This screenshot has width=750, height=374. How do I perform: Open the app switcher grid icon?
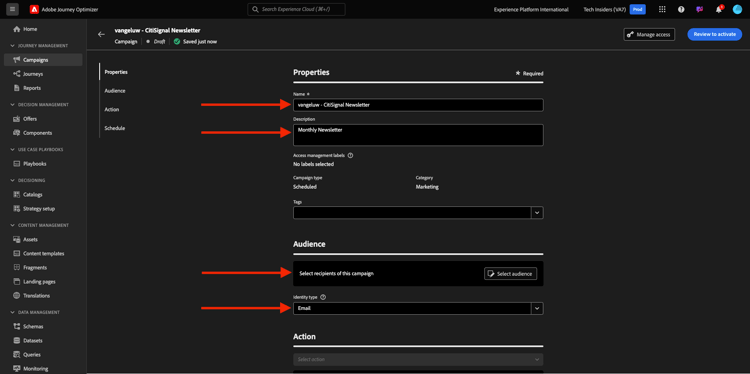(662, 9)
